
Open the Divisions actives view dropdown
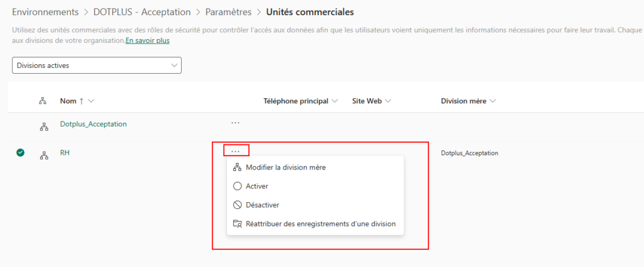point(96,65)
